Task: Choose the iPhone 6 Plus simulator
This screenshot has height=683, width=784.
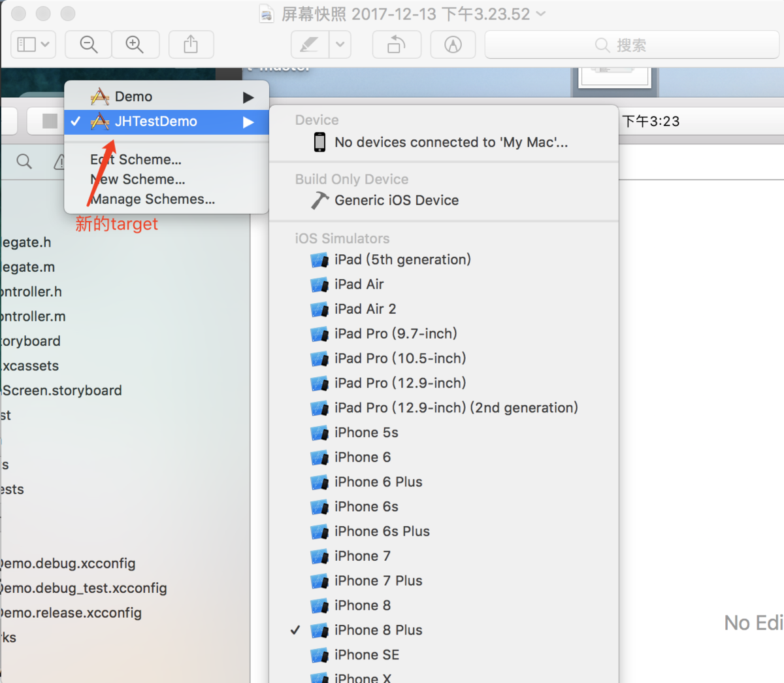Action: pos(444,482)
